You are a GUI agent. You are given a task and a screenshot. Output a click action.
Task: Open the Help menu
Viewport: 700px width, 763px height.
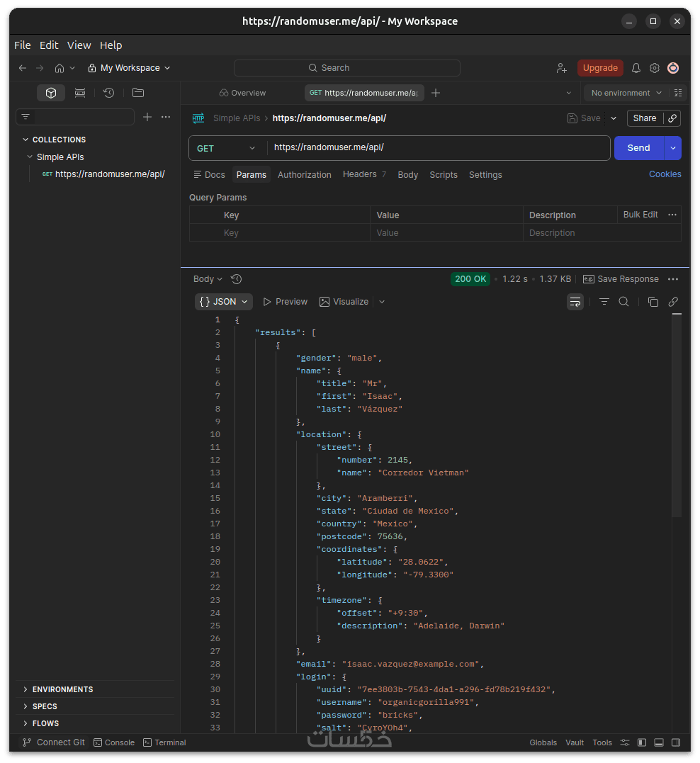click(x=111, y=45)
